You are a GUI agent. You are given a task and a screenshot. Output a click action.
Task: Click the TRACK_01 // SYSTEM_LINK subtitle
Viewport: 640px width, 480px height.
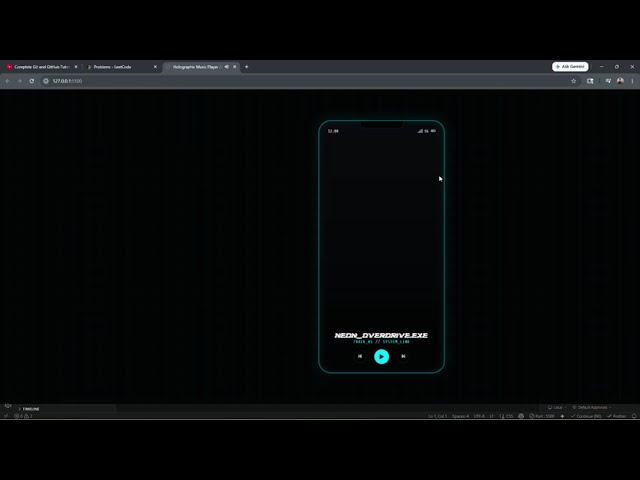(381, 342)
